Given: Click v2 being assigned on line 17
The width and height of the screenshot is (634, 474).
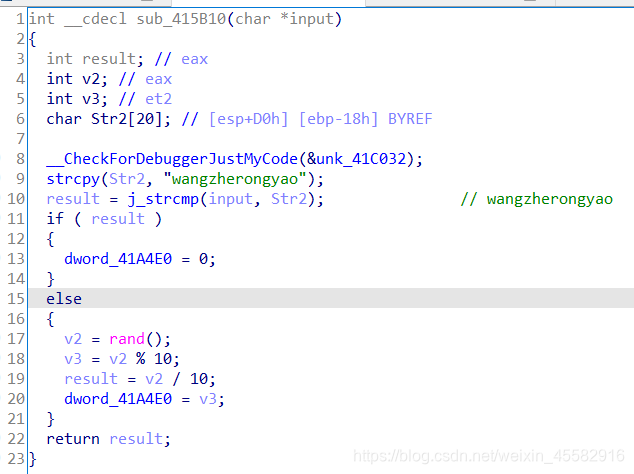Looking at the screenshot, I should tap(73, 339).
